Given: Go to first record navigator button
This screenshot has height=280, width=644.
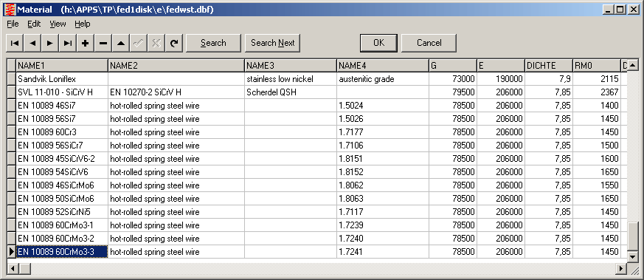Looking at the screenshot, I should 15,43.
